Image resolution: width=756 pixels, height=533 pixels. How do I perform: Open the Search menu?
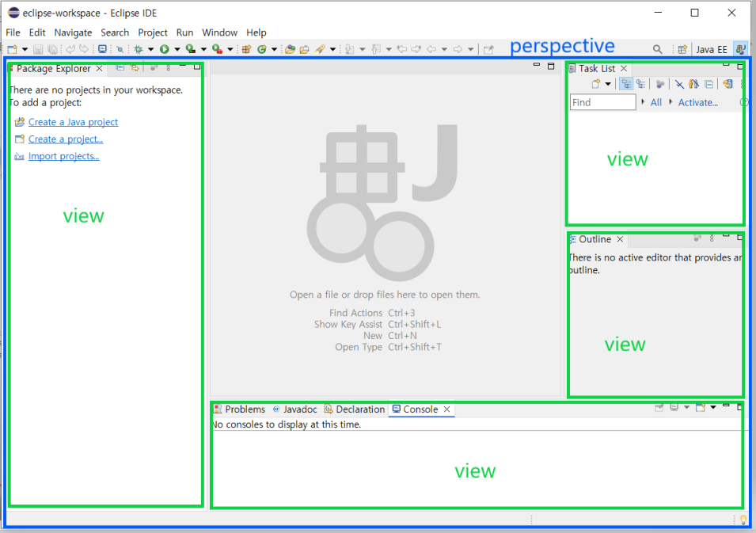point(115,32)
